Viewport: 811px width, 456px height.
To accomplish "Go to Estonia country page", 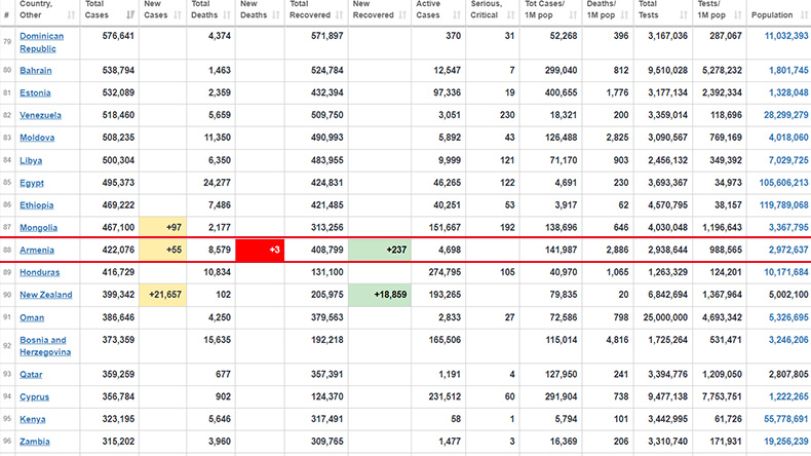I will (35, 93).
